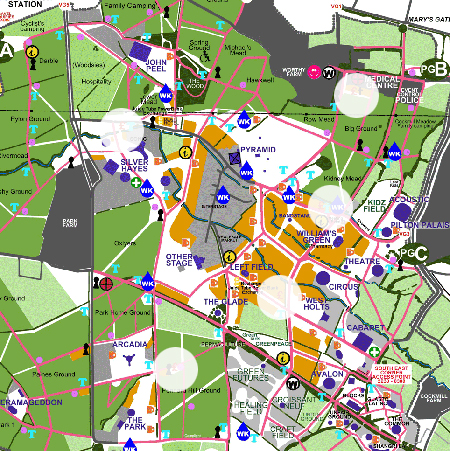
Task: Select the green first aid cross near Silver Hayes
Action: pos(136,183)
